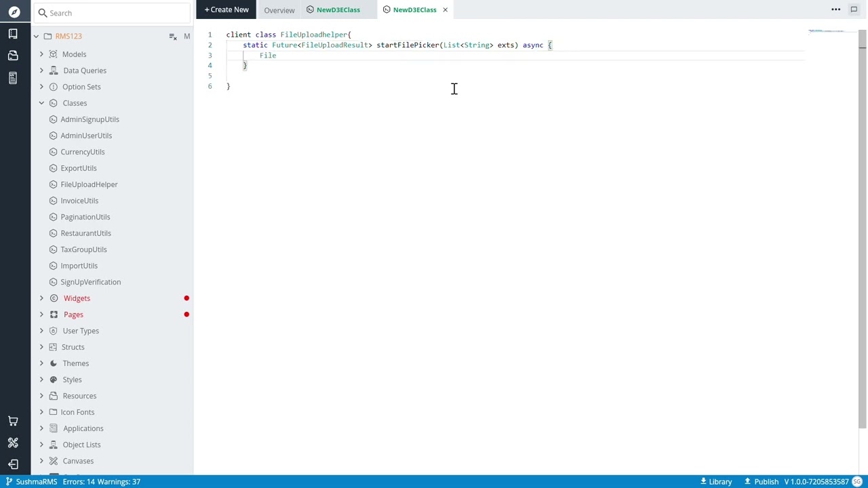Open the three-dots more options menu
This screenshot has height=488, width=868.
pyautogui.click(x=836, y=9)
